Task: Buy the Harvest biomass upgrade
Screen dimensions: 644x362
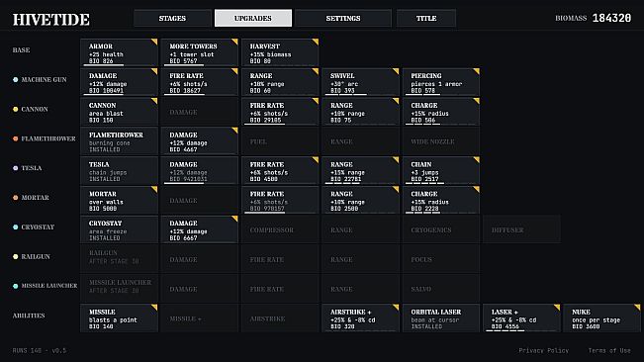Action: [x=280, y=52]
